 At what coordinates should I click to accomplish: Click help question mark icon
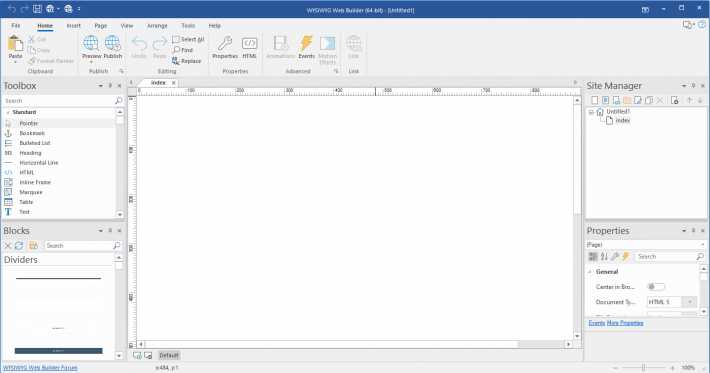click(x=701, y=25)
